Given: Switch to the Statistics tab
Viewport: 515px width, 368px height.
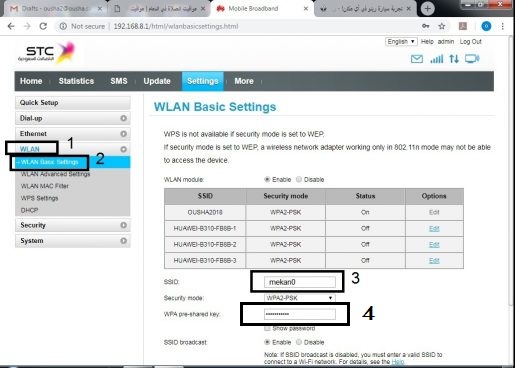Looking at the screenshot, I should tap(76, 81).
